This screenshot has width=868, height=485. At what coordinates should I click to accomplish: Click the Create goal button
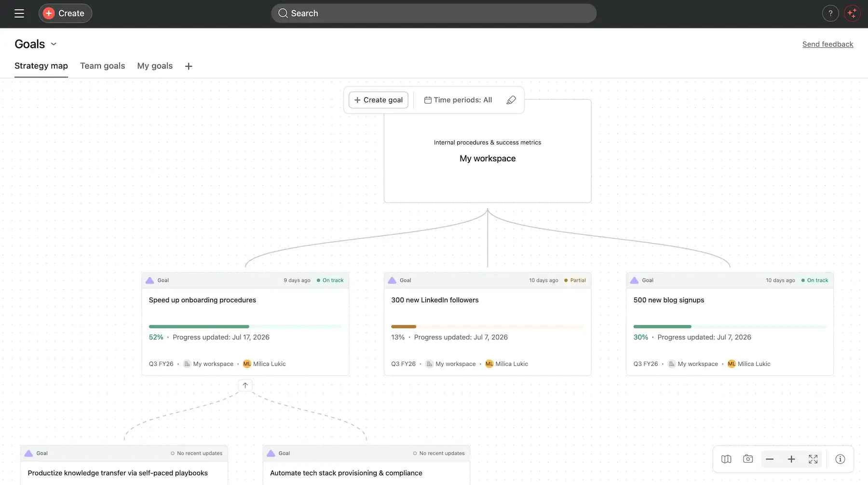(x=379, y=100)
